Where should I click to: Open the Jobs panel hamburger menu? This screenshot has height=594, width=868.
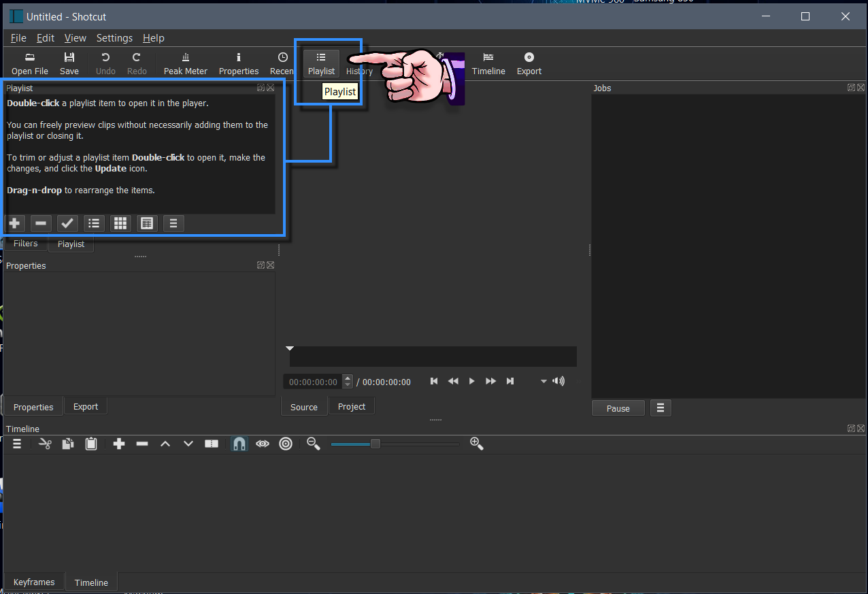click(x=661, y=408)
